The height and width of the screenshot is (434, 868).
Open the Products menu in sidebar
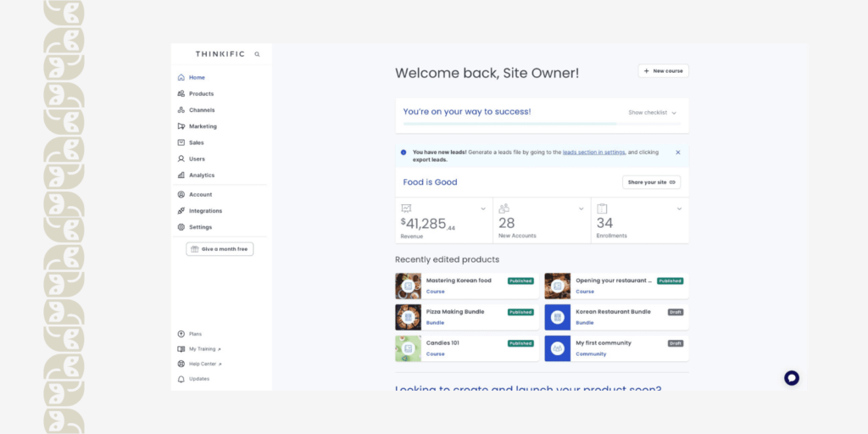tap(201, 94)
